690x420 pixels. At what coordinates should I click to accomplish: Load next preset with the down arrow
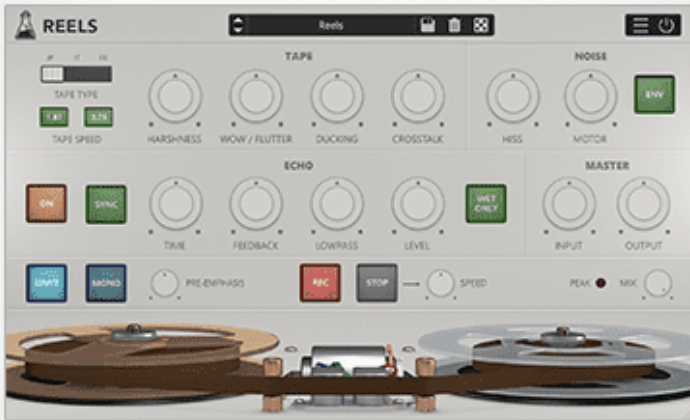(238, 30)
